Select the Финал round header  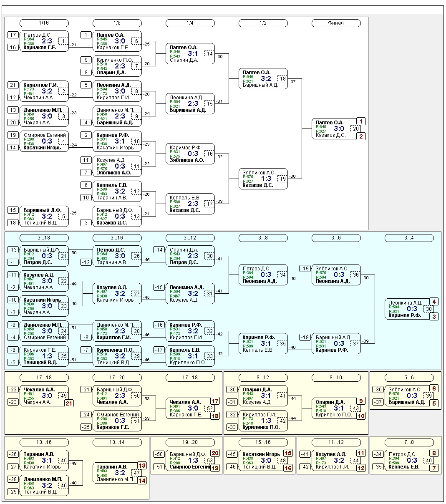[336, 23]
